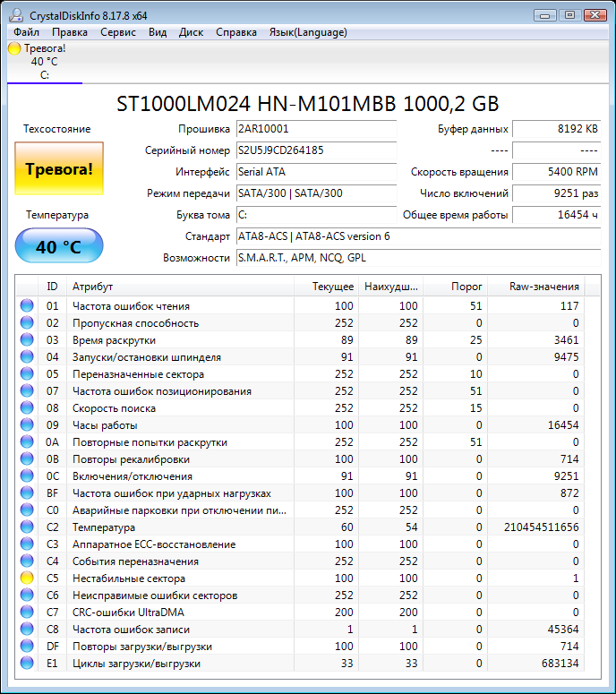Open the Правка menu
The image size is (616, 694).
click(x=70, y=32)
